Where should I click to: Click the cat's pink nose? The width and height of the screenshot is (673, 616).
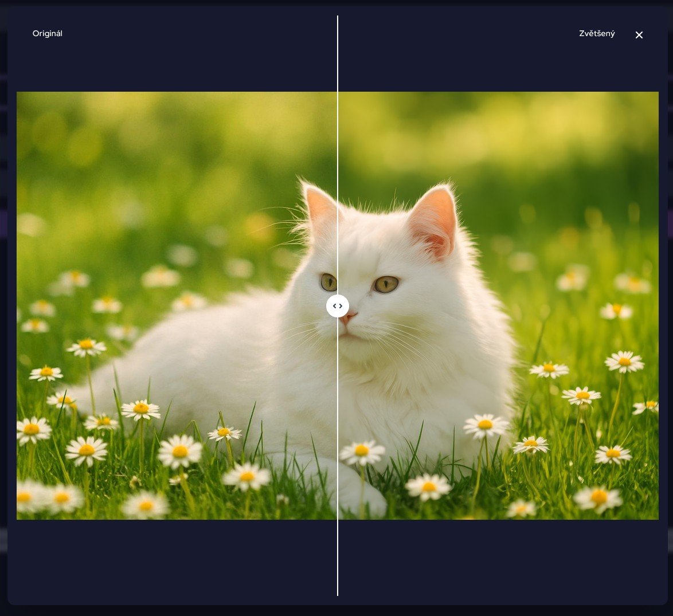tap(348, 317)
